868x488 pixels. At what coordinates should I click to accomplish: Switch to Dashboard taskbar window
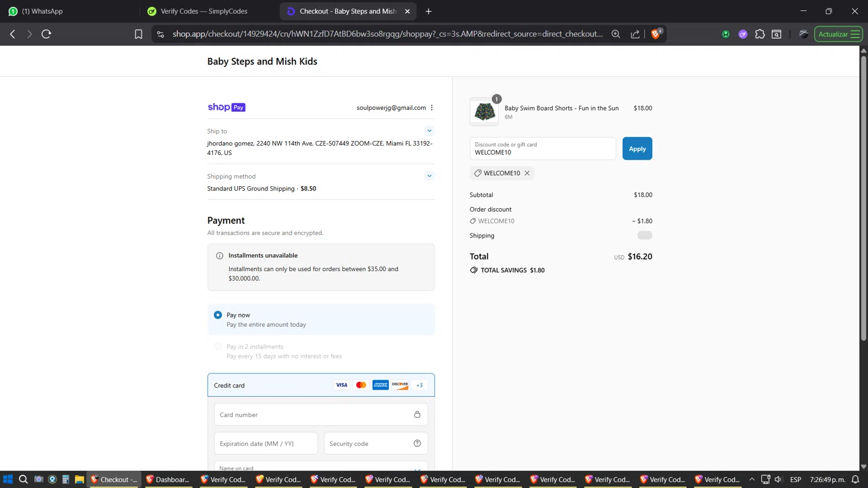168,479
